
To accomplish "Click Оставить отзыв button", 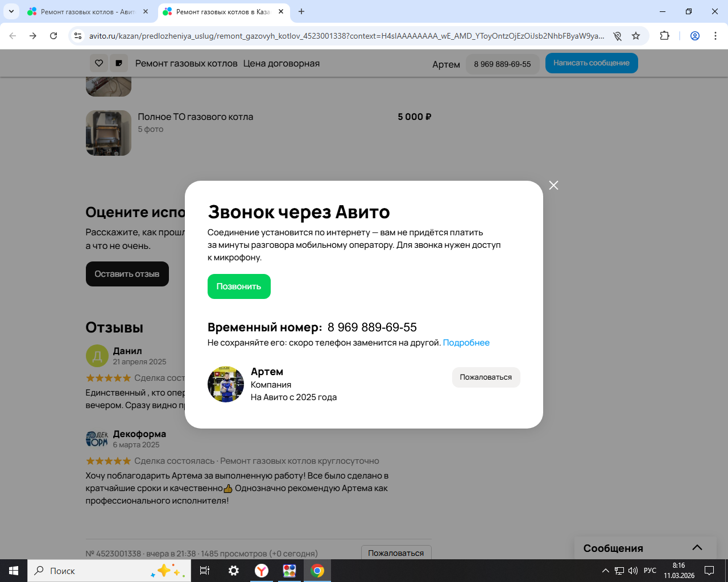I will pyautogui.click(x=127, y=274).
